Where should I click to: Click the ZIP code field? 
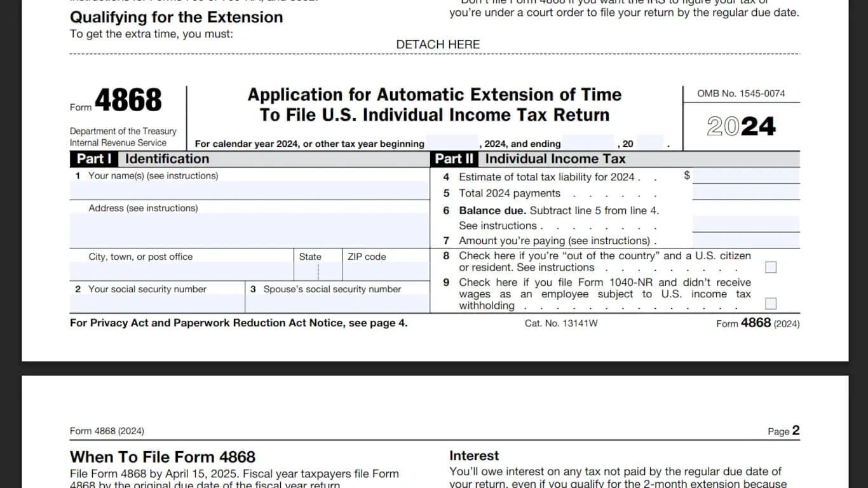click(386, 271)
